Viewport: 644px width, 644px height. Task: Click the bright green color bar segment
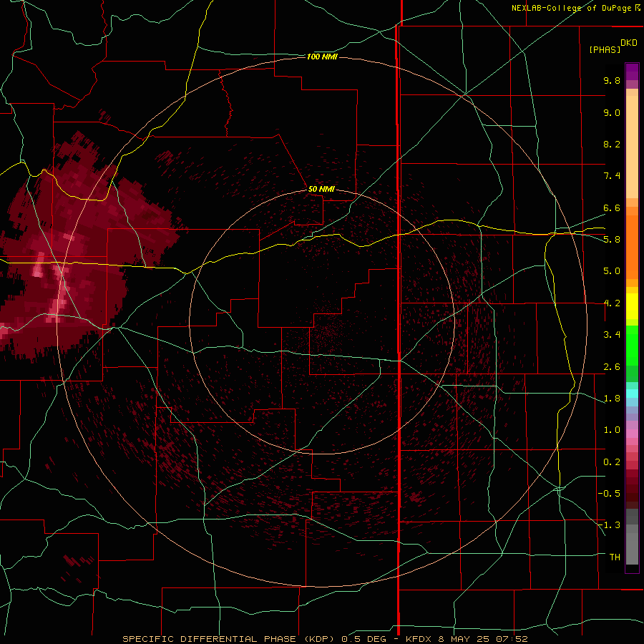[632, 346]
